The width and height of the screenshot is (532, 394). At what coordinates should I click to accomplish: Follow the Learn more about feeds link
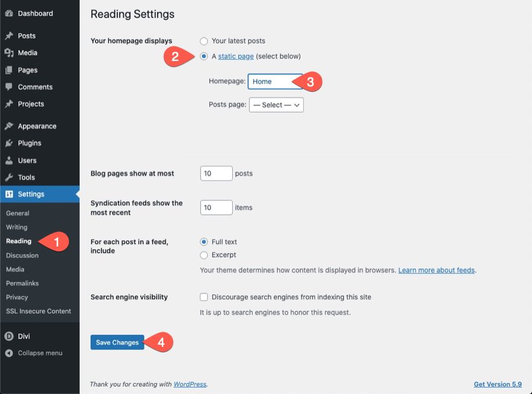[x=436, y=270]
